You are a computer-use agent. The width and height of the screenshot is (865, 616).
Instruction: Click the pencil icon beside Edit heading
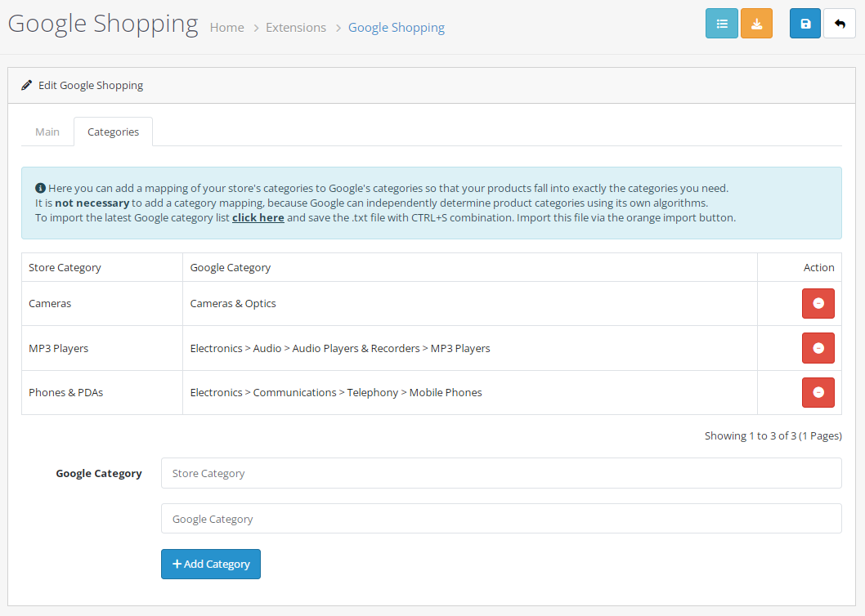click(26, 86)
